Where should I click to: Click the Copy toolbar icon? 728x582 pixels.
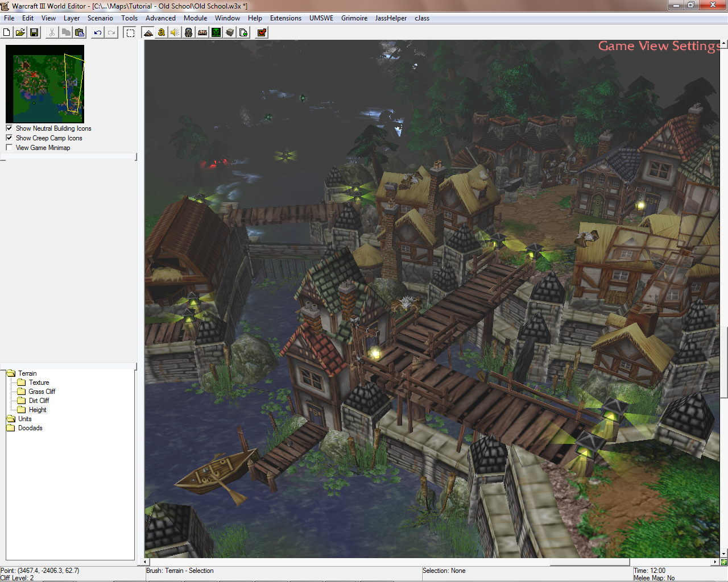tap(66, 32)
